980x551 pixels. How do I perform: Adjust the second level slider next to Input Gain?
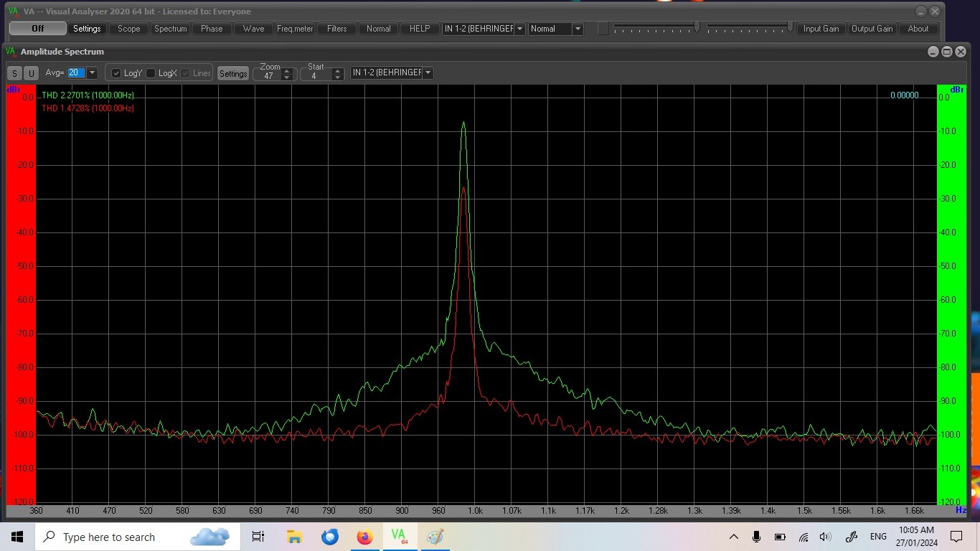click(x=750, y=27)
